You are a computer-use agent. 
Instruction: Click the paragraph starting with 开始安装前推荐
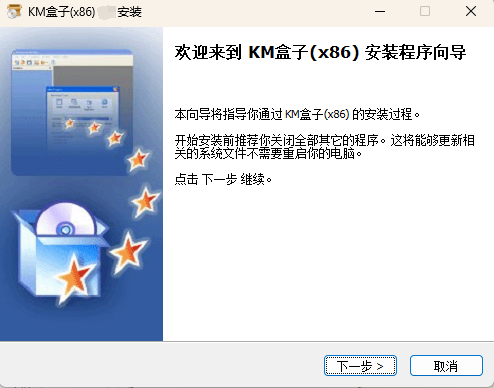(325, 147)
